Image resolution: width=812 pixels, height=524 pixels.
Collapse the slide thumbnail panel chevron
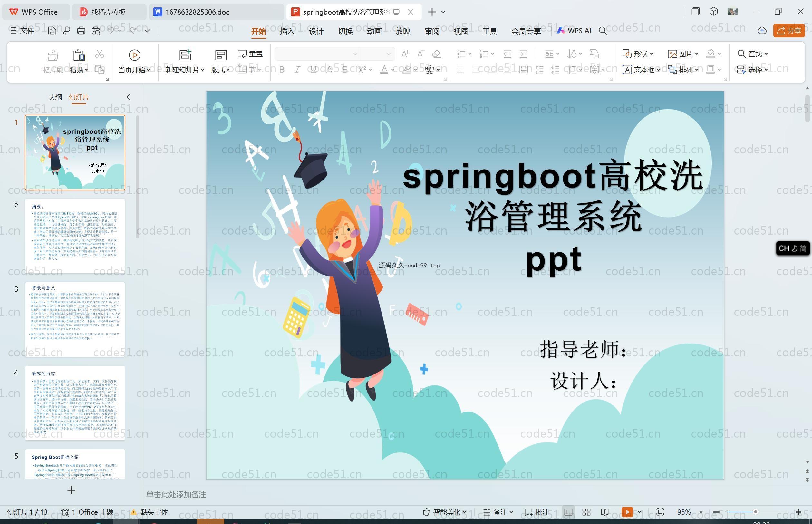pos(128,97)
